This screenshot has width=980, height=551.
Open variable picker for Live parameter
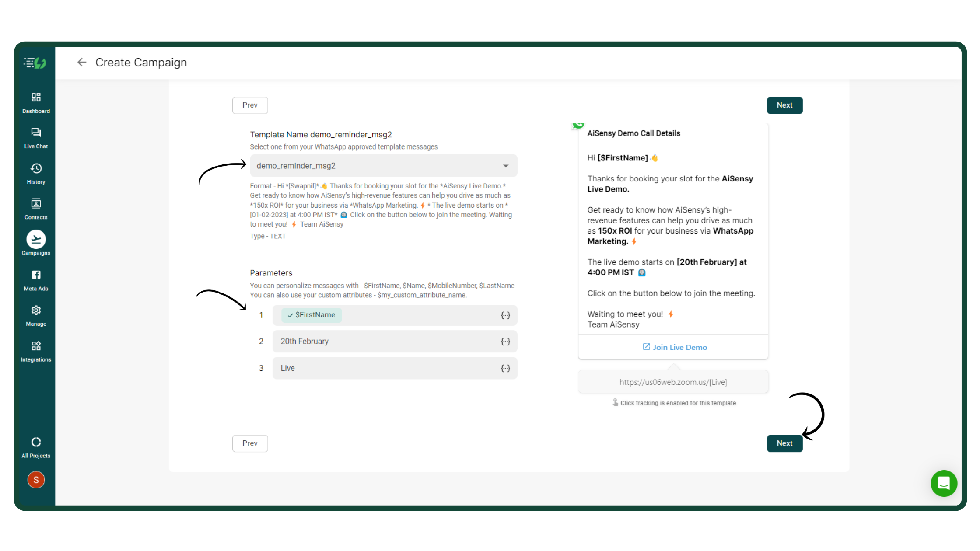[x=505, y=368]
